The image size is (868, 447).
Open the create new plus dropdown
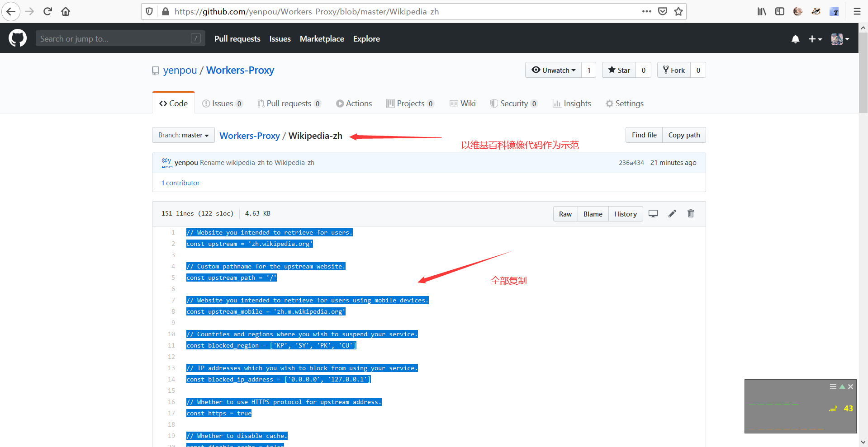click(815, 39)
